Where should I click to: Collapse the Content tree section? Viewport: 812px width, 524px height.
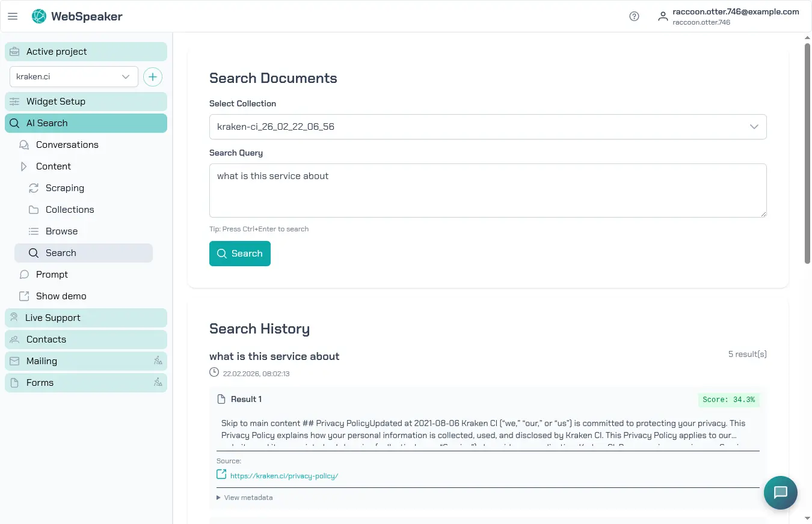click(x=24, y=166)
